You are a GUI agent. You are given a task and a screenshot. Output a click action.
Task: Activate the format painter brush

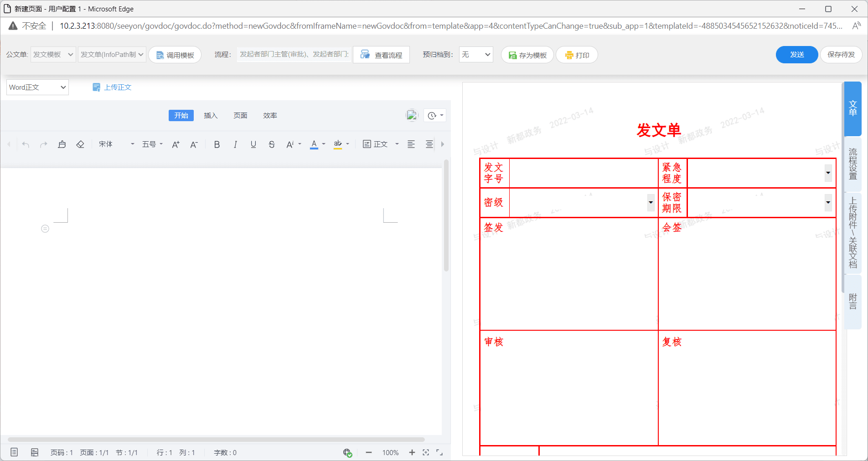pos(62,144)
